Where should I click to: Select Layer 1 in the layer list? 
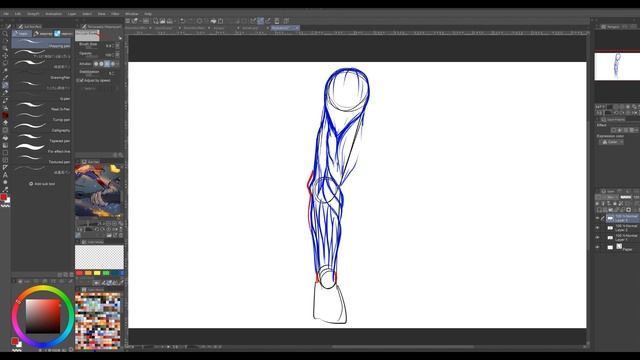tap(623, 238)
